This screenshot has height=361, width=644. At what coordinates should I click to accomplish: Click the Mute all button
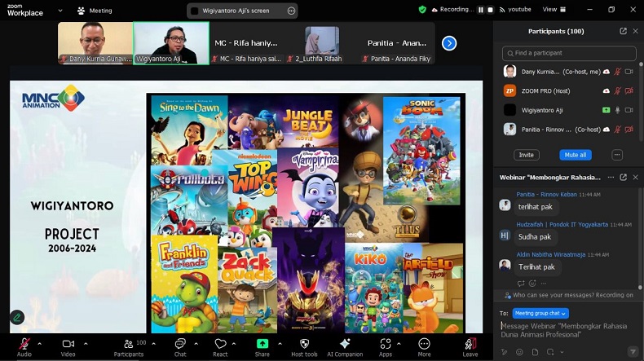coord(575,155)
